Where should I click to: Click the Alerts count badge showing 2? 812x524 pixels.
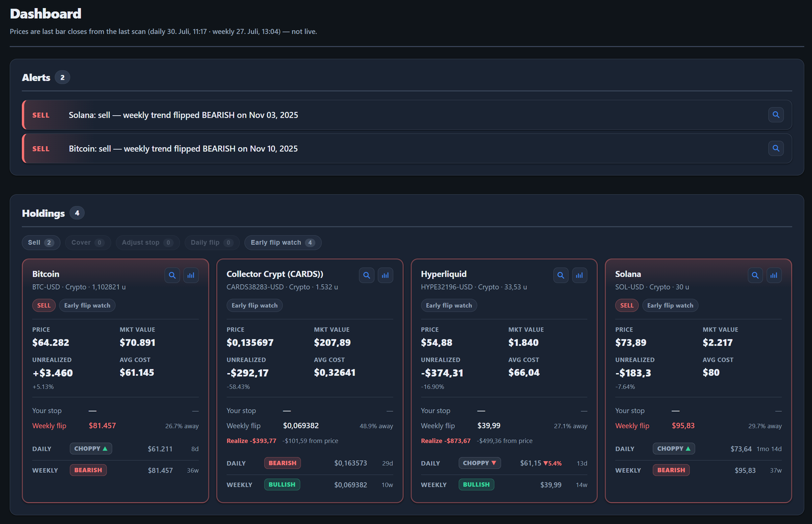coord(62,77)
